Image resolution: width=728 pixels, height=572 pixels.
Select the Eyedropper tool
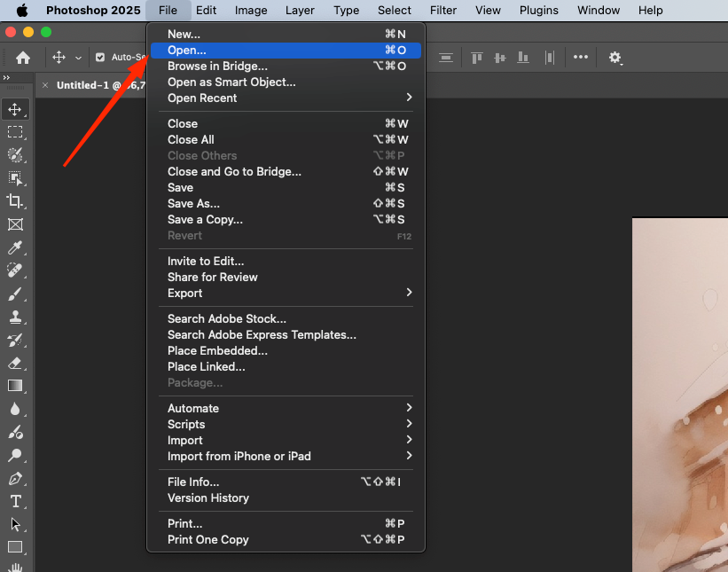(x=15, y=247)
